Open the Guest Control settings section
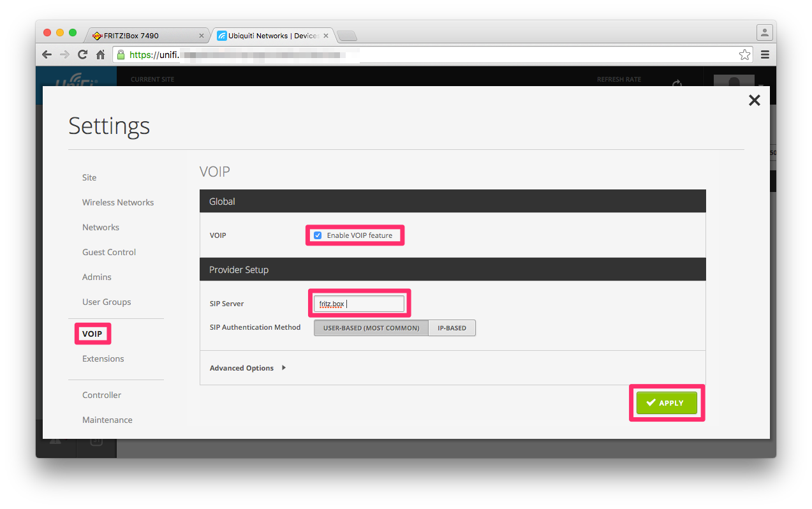 point(109,252)
